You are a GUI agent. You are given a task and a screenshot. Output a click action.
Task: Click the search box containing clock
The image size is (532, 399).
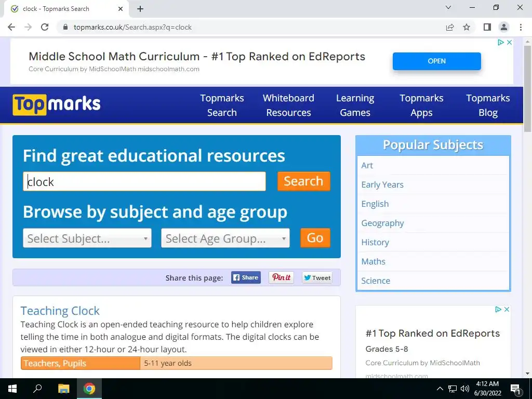coord(144,181)
